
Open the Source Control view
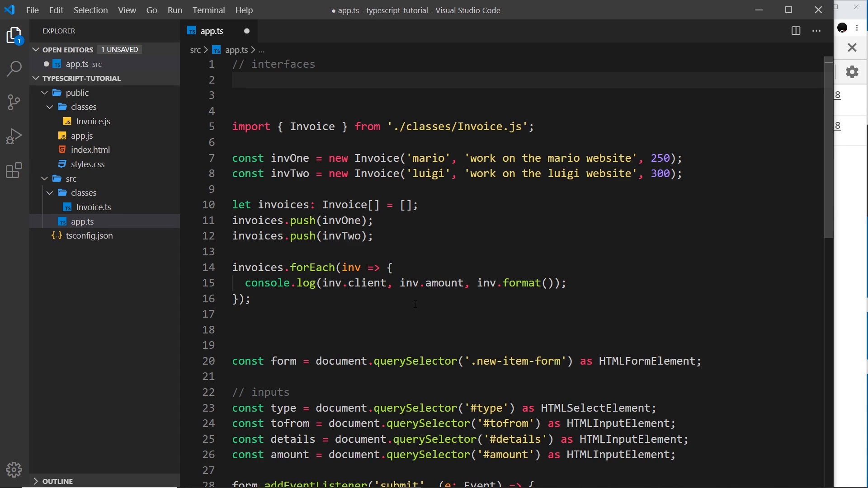click(14, 102)
